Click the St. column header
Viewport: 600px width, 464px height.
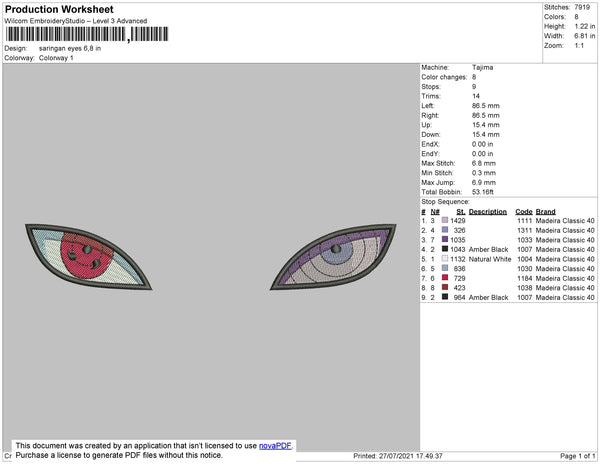tap(461, 212)
